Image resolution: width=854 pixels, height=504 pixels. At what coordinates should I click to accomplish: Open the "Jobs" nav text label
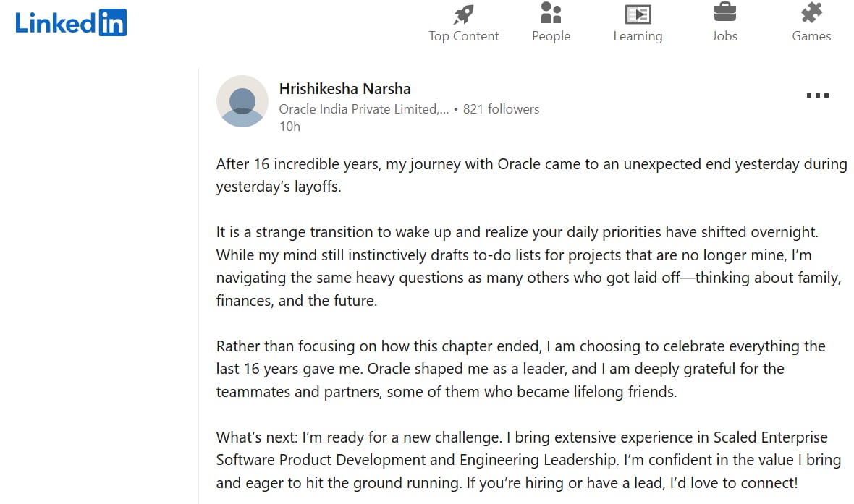tap(724, 36)
